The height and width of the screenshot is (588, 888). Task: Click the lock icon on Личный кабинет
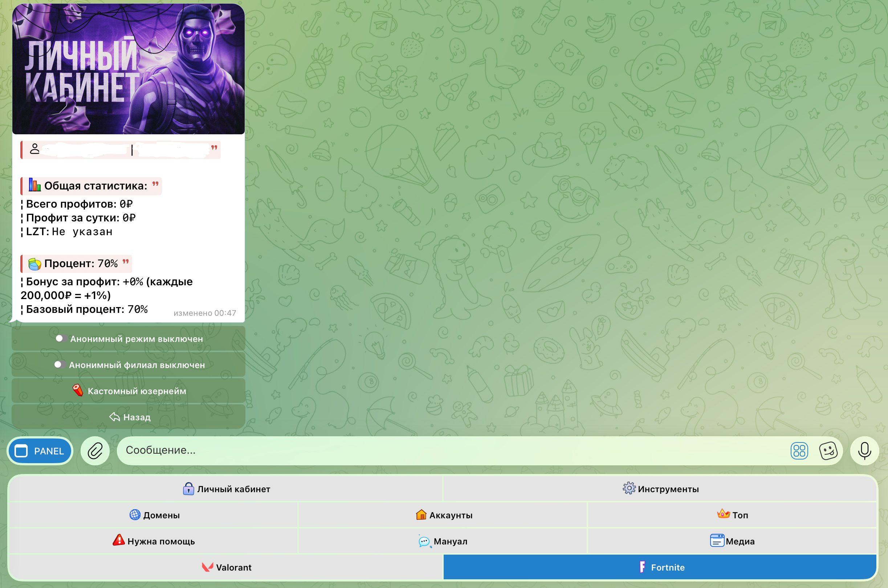188,489
